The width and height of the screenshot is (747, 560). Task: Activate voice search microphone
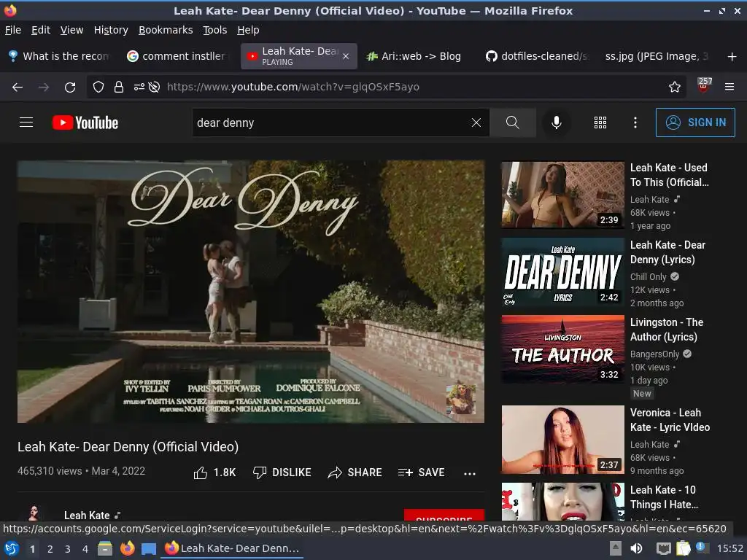556,122
